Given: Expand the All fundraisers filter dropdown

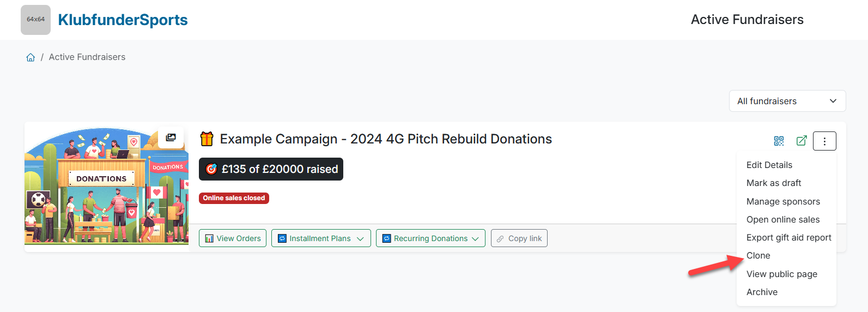Looking at the screenshot, I should coord(787,101).
